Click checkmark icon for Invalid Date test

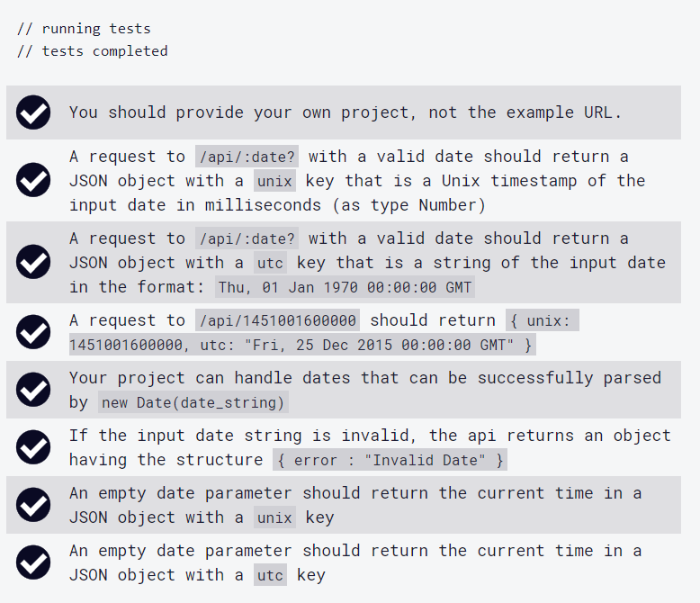[x=33, y=447]
